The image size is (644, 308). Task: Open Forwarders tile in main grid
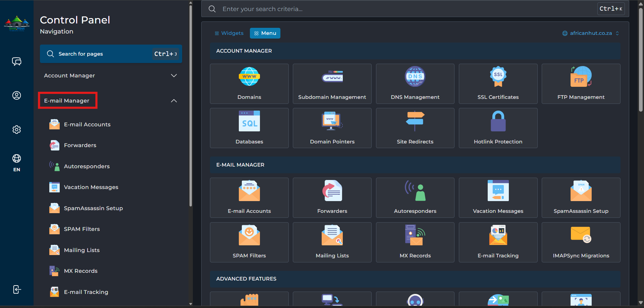point(332,198)
